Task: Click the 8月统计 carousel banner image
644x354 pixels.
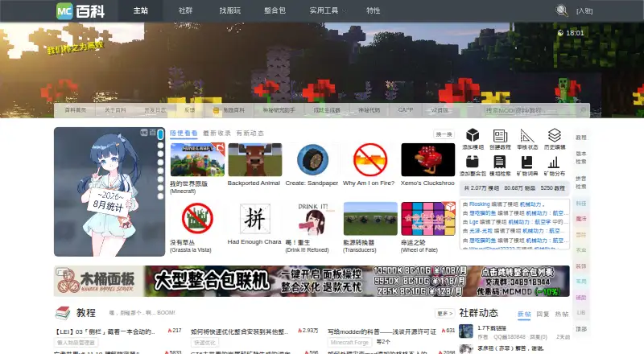Action: coord(109,191)
